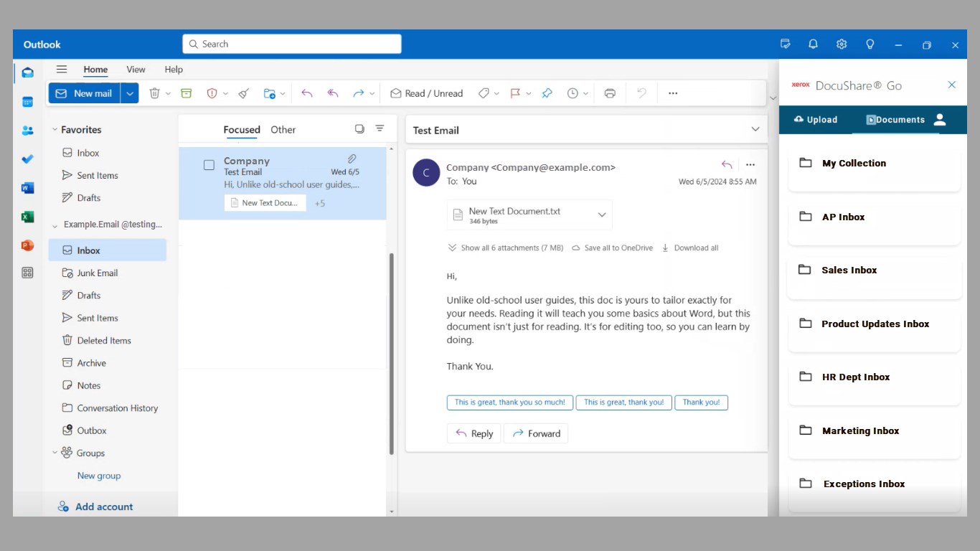The image size is (980, 551).
Task: Open the notifications bell icon
Action: click(813, 44)
